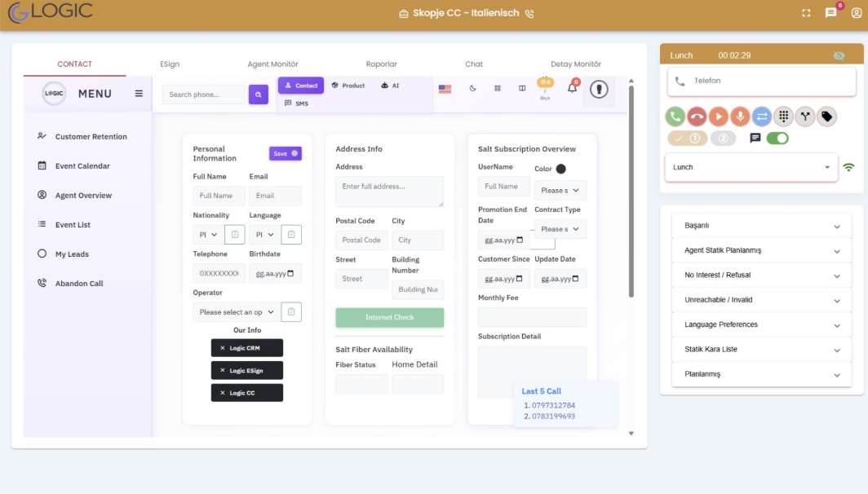Click the tag icon in the phone panel

tap(828, 117)
